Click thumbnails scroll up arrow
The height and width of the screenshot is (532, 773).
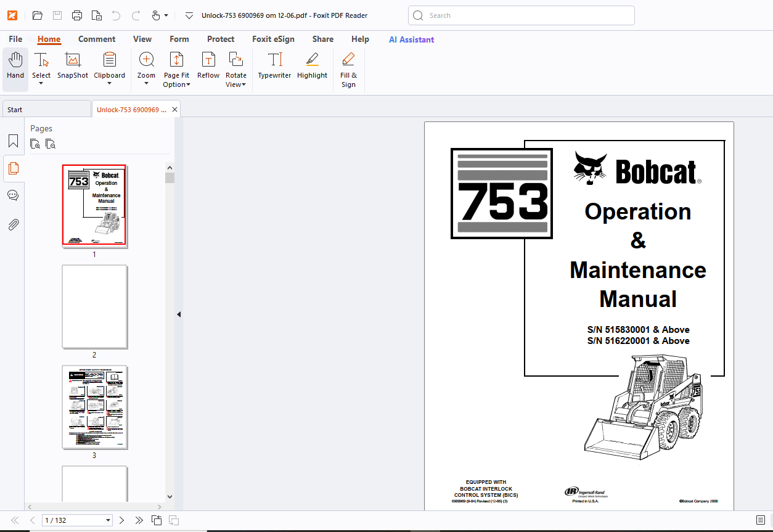click(x=170, y=167)
